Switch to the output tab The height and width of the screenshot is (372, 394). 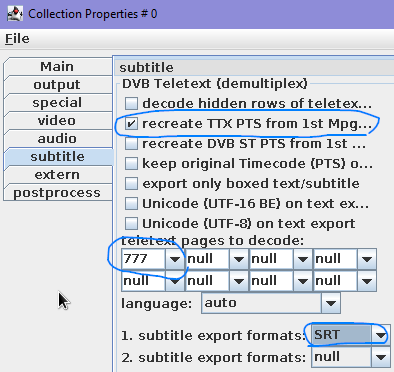(57, 85)
